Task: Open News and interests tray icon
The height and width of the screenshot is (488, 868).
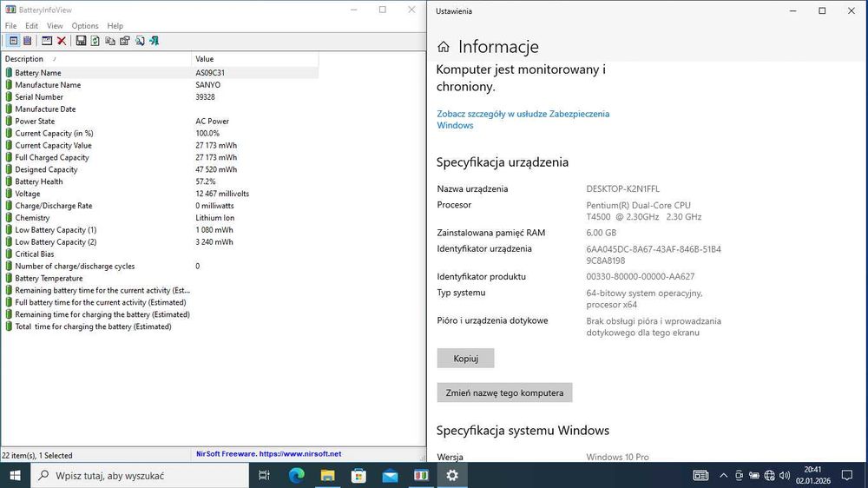Action: (700, 475)
